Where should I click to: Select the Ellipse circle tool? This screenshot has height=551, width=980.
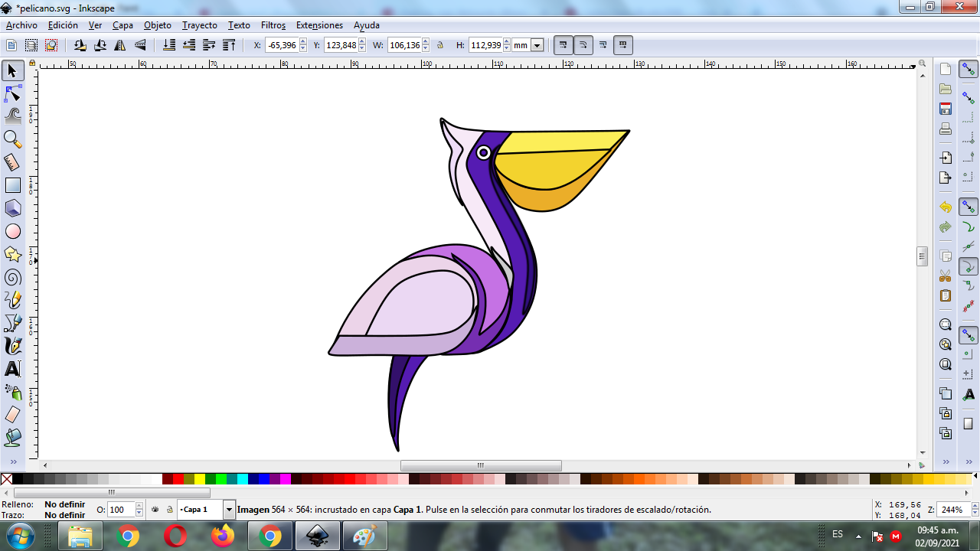click(x=12, y=231)
